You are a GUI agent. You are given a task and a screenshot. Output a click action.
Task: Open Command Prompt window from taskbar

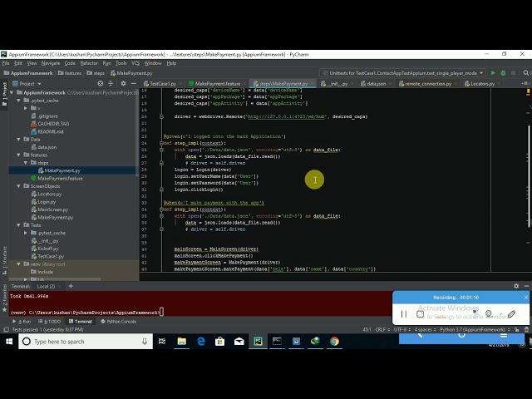(x=277, y=342)
